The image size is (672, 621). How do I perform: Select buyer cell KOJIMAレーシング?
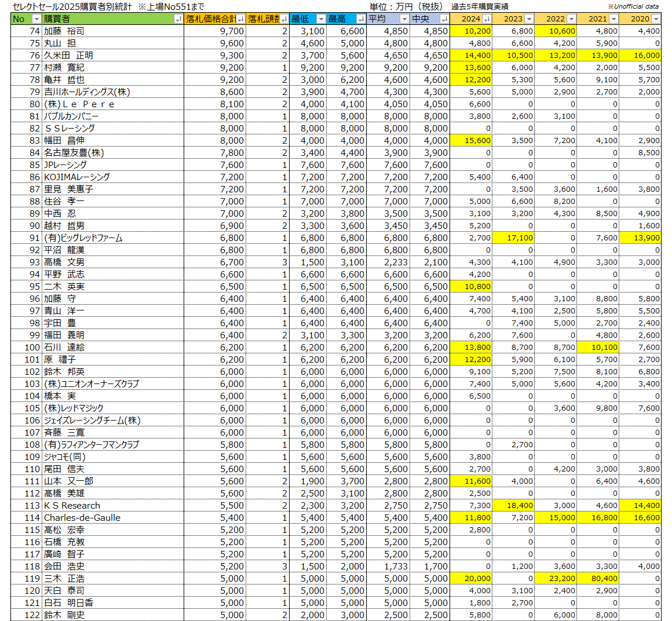113,177
